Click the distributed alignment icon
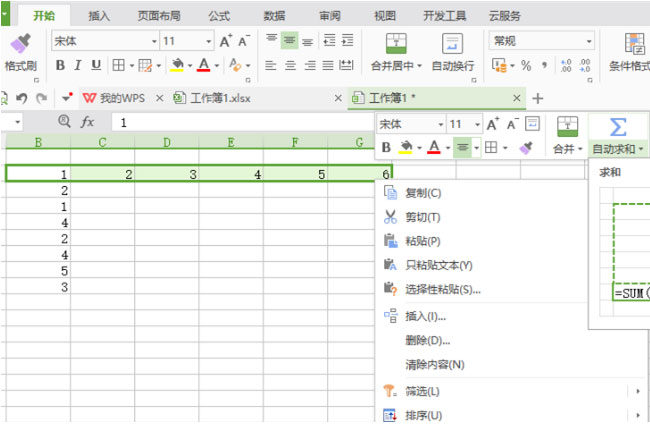650x426 pixels. [346, 65]
